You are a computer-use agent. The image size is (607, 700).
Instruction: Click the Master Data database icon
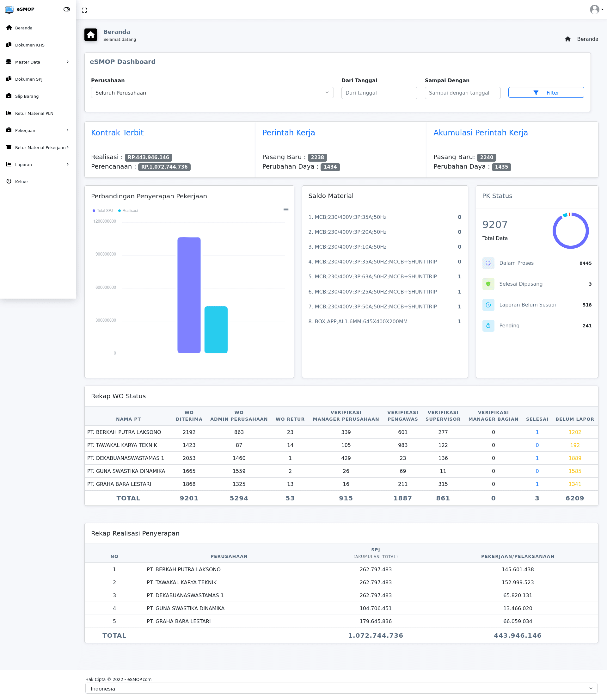coord(9,62)
